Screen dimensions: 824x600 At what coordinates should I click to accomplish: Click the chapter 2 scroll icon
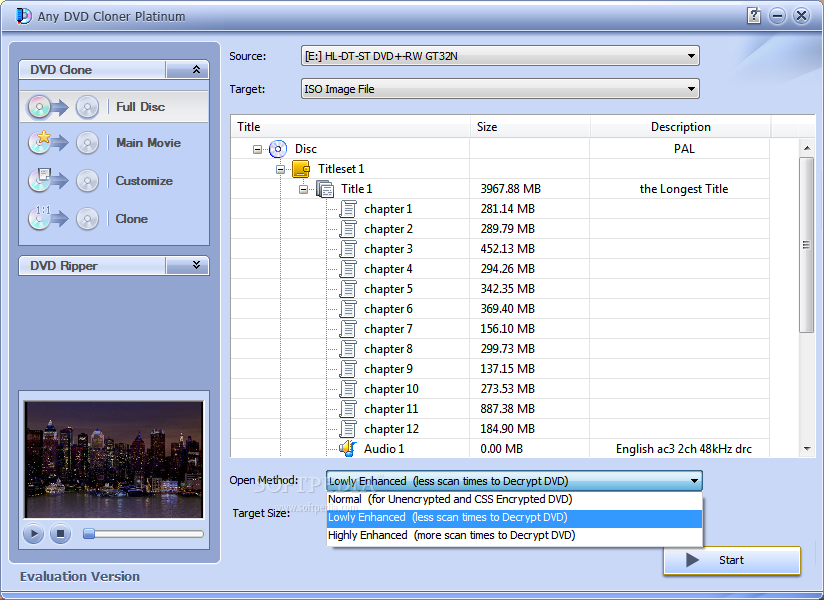pos(347,229)
